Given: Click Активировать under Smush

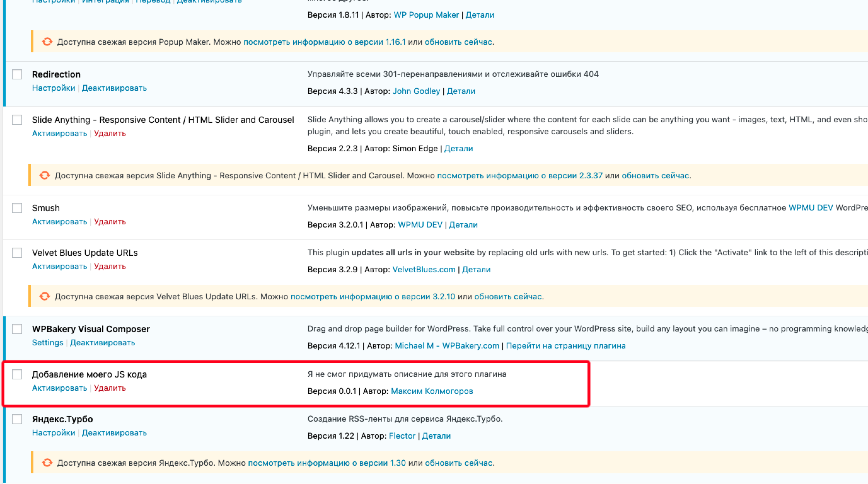Looking at the screenshot, I should coord(60,222).
